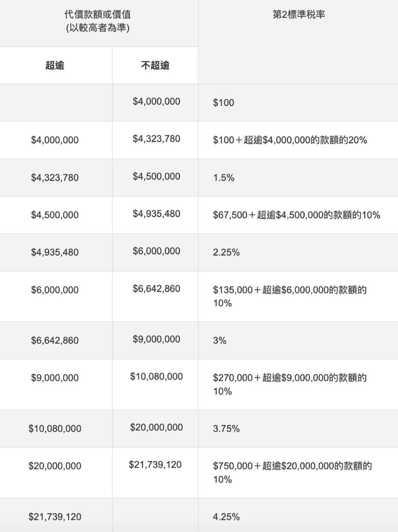Image resolution: width=398 pixels, height=532 pixels.
Task: Click the rate cell showing only $100
Action: (x=223, y=103)
